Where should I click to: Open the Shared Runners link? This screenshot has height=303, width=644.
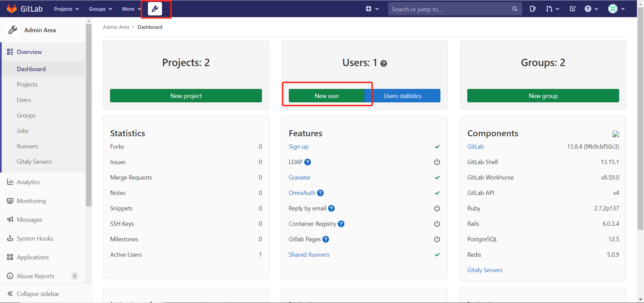click(309, 255)
